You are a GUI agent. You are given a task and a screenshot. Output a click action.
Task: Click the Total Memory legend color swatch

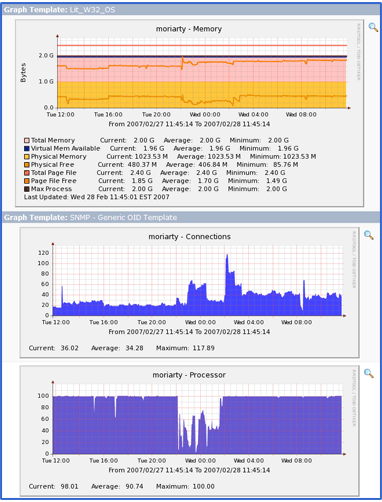click(x=27, y=140)
